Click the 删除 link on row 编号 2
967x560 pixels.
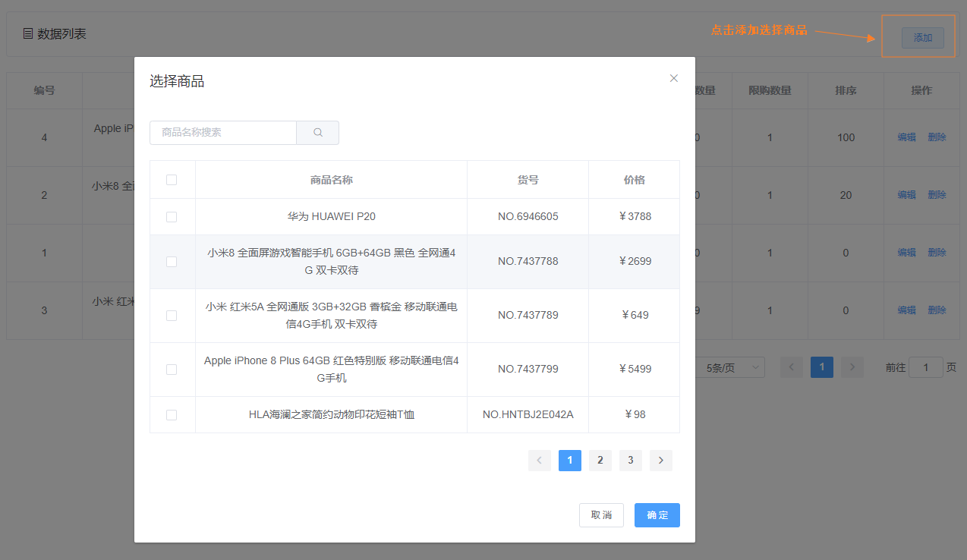pyautogui.click(x=937, y=194)
